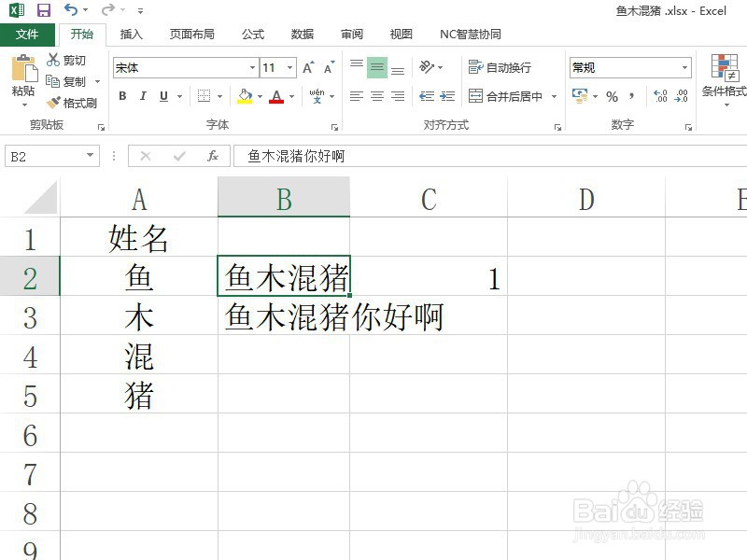Switch to the 插入 ribbon tab
The image size is (747, 560).
point(130,34)
